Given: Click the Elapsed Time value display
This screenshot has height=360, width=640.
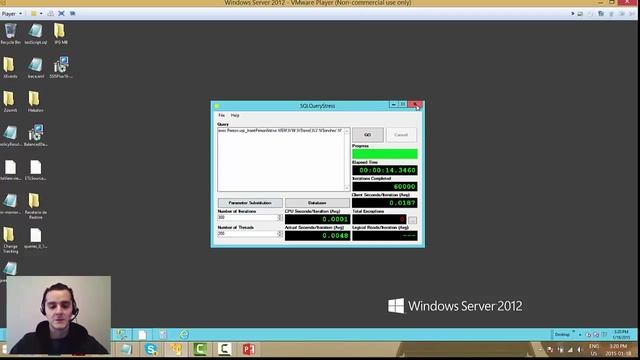Looking at the screenshot, I should tap(385, 170).
